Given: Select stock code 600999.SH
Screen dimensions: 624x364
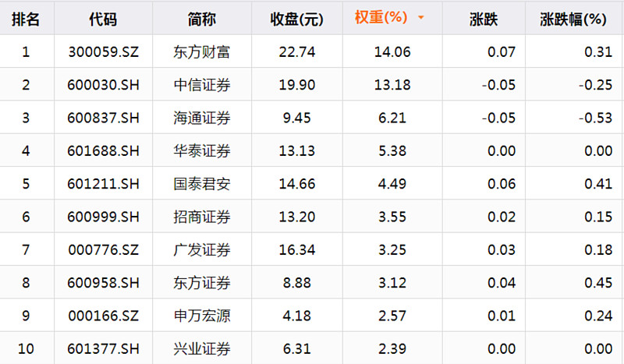Looking at the screenshot, I should click(x=104, y=217).
